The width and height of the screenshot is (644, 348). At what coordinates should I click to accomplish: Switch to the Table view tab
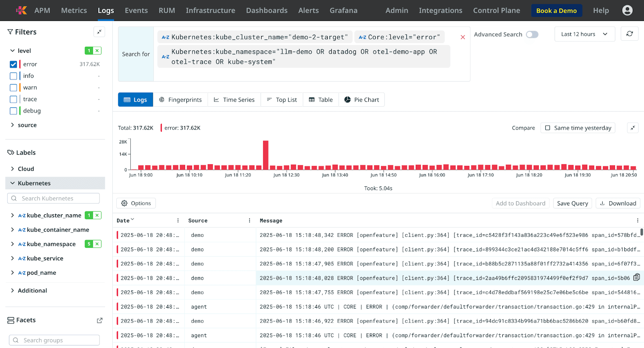321,100
